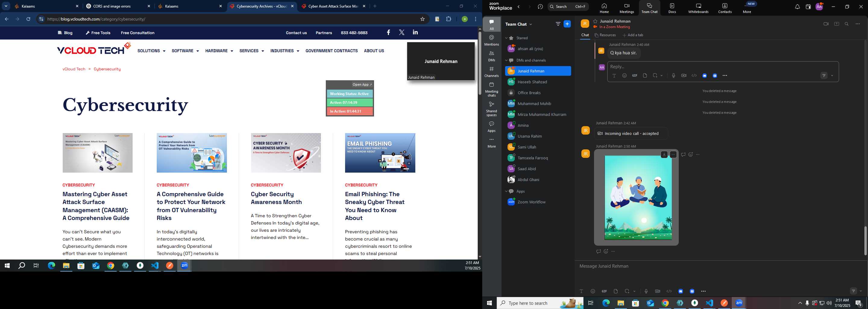868x309 pixels.
Task: Open Meetings tab in Zoom Workplace
Action: (626, 8)
